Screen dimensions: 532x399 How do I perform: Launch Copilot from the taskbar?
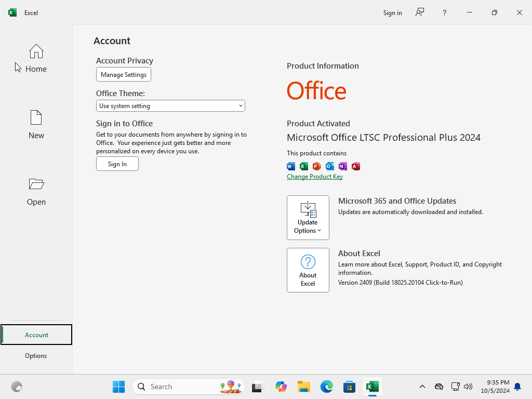[281, 387]
